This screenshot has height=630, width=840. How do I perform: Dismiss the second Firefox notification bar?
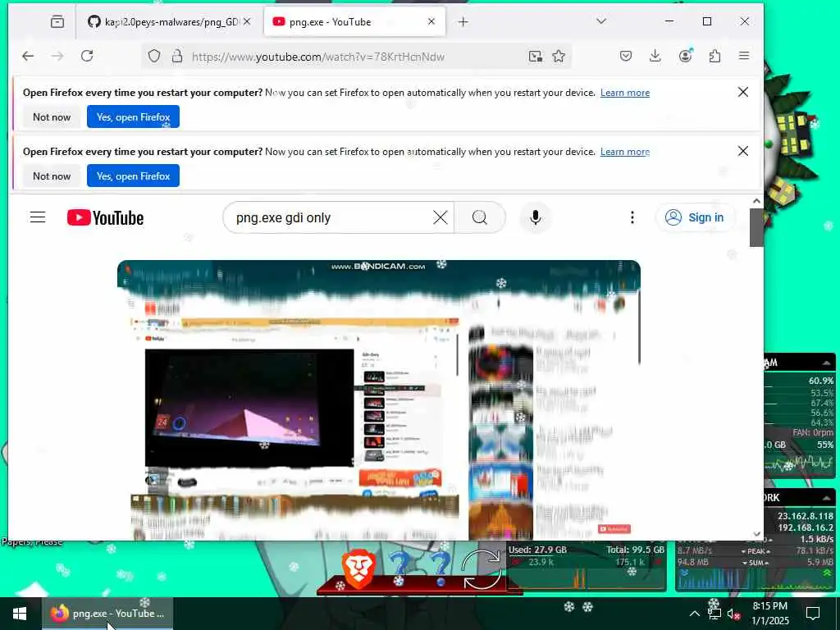(x=743, y=151)
